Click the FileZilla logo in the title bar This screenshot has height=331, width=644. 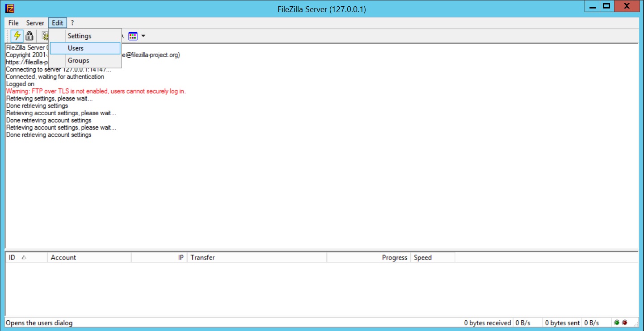(10, 8)
